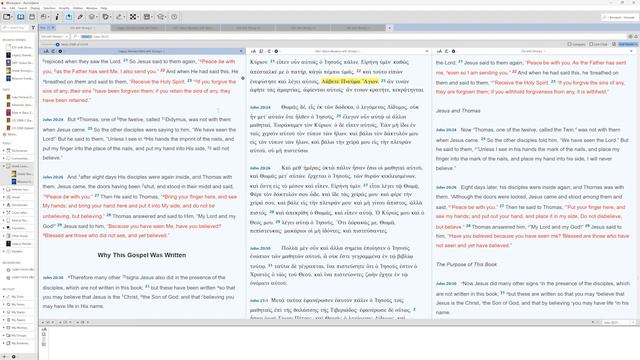Click the Instant Details 'i' toolbar icon
Screen dimensions: 640x360
(x=57, y=17)
